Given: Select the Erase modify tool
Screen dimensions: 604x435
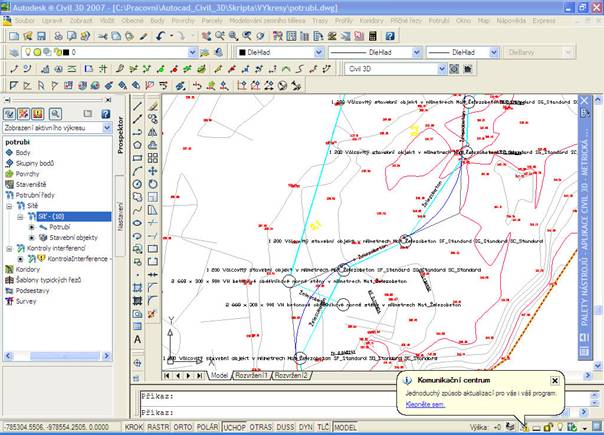Looking at the screenshot, I should (153, 106).
